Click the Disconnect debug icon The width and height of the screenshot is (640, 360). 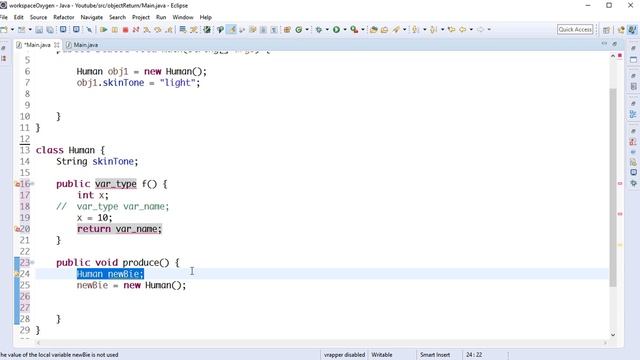tap(136, 29)
